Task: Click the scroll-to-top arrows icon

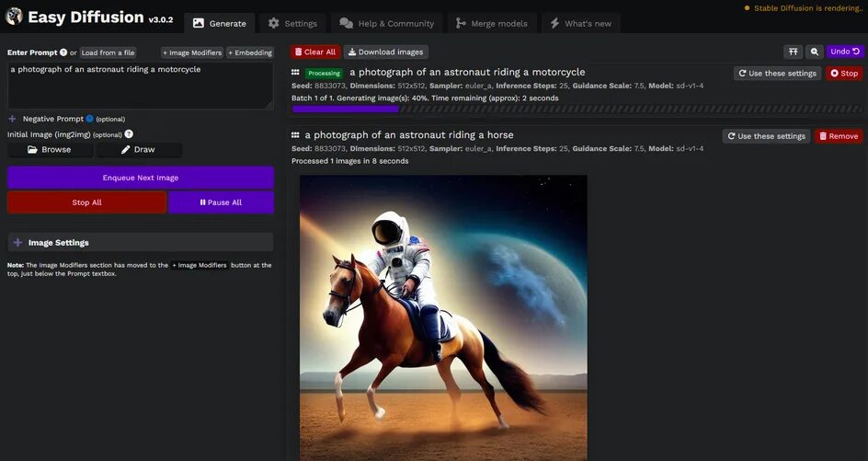Action: pyautogui.click(x=794, y=52)
